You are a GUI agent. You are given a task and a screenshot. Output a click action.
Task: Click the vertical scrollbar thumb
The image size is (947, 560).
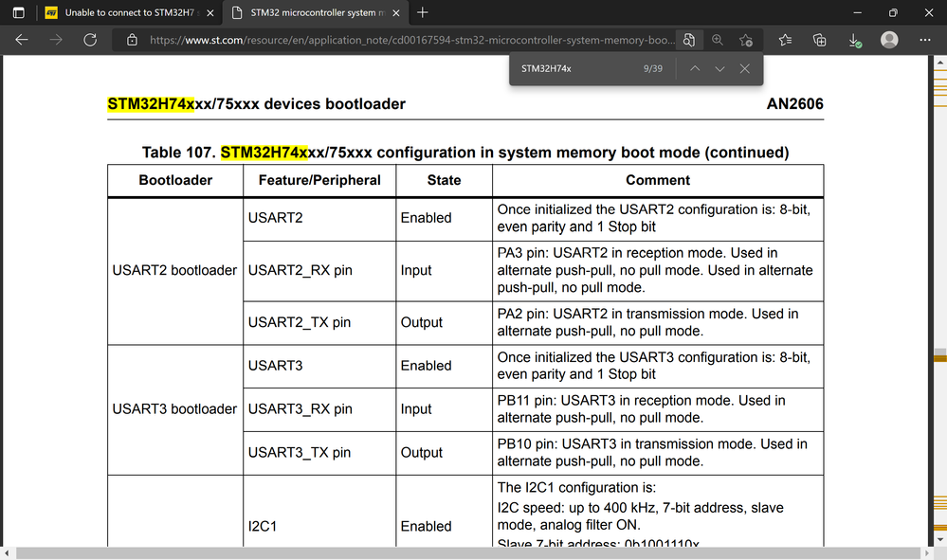[939, 354]
